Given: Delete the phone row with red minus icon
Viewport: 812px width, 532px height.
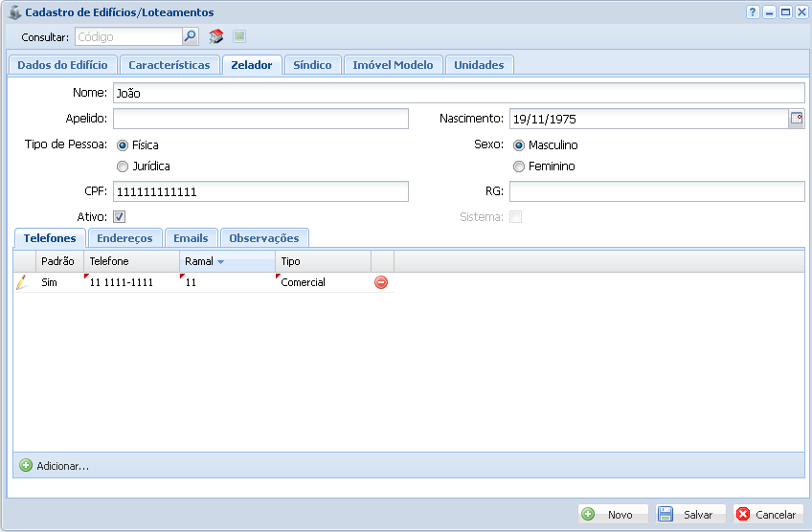Looking at the screenshot, I should [x=381, y=282].
